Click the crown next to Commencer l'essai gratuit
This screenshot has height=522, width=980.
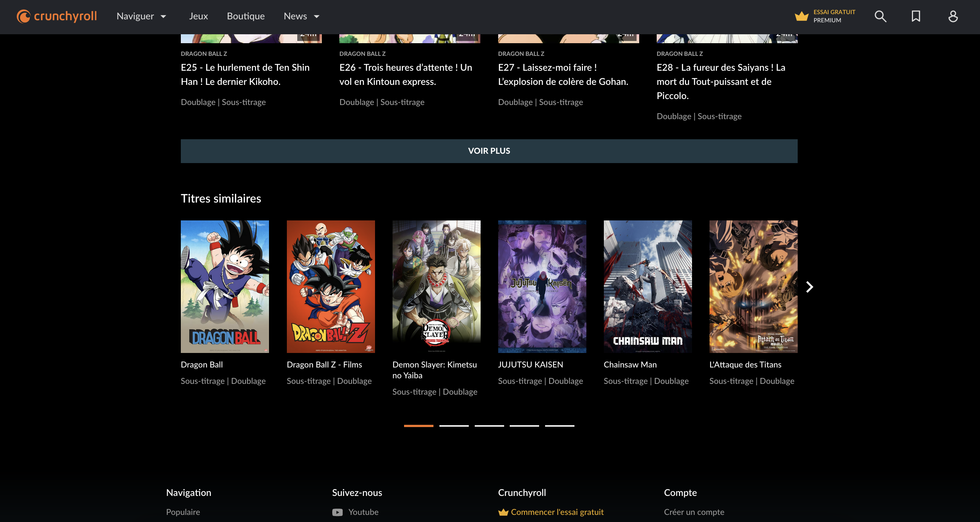coord(503,512)
